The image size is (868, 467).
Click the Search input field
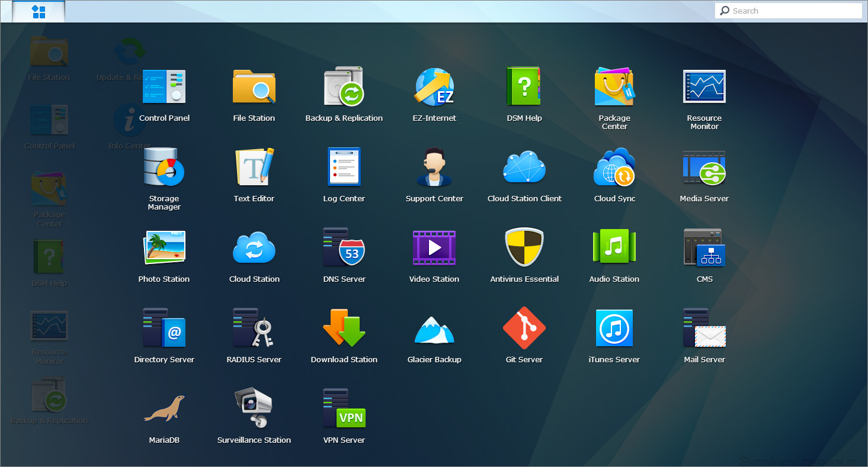[x=789, y=11]
